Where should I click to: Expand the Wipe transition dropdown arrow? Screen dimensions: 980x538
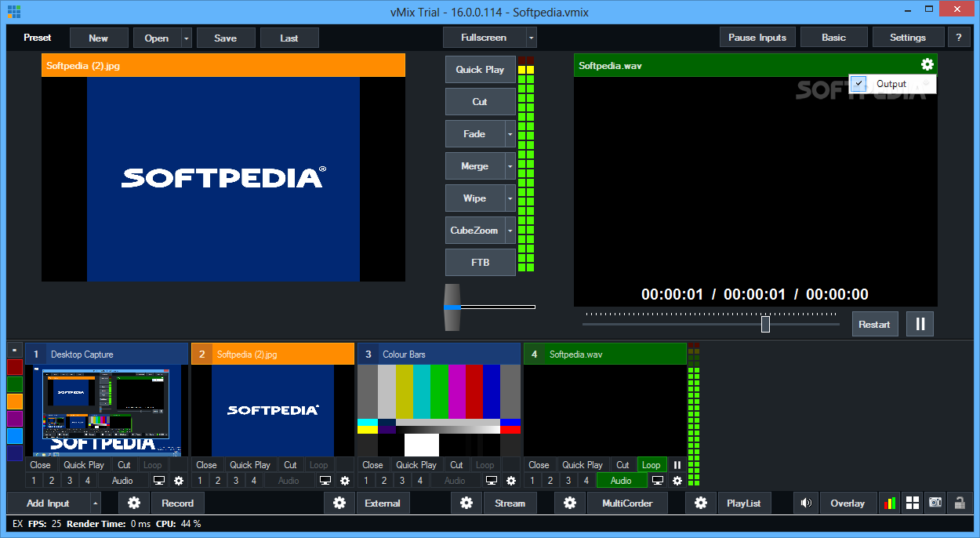510,198
